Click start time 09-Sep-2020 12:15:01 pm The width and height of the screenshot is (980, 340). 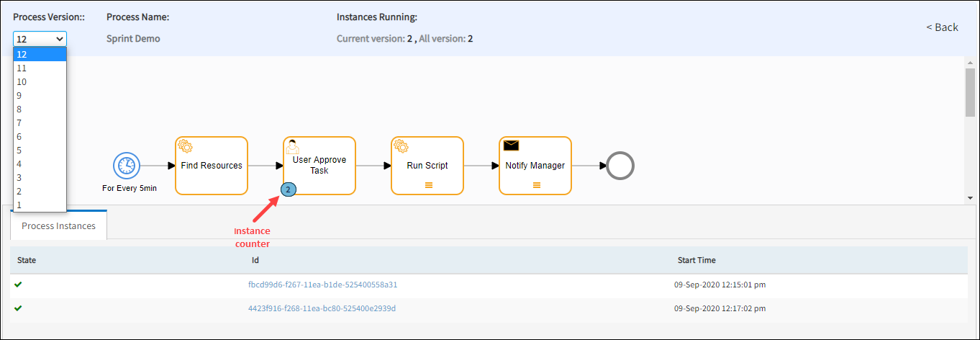(x=720, y=285)
